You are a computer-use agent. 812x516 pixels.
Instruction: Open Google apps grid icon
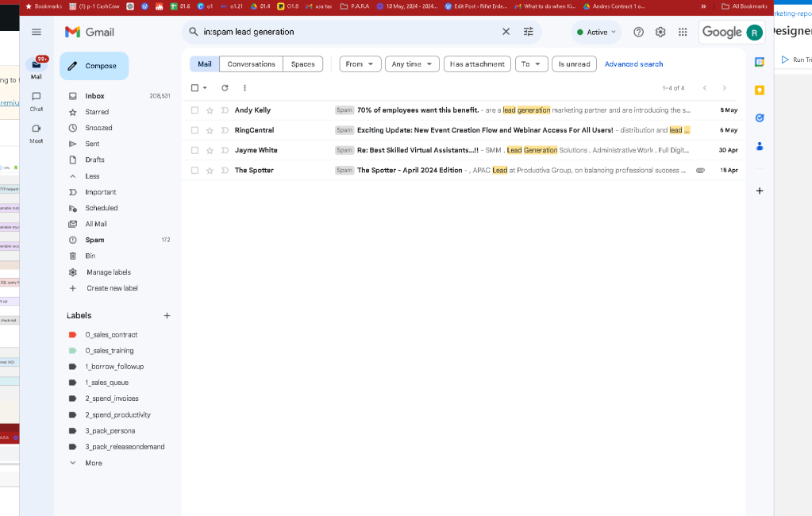pos(683,32)
